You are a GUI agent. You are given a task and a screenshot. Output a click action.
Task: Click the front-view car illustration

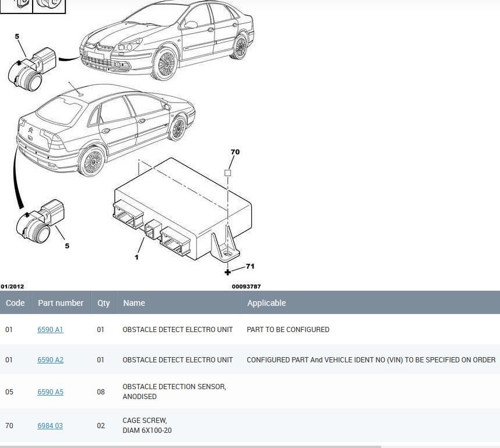click(x=167, y=40)
